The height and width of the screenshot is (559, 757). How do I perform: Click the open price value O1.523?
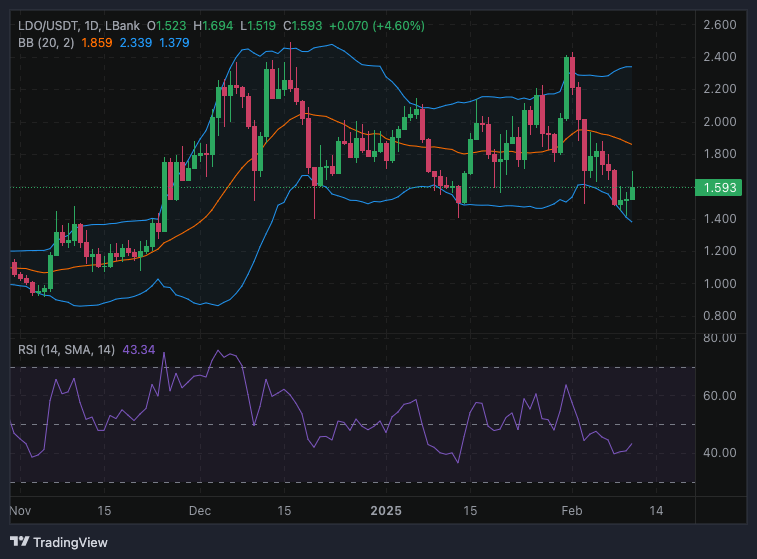tap(167, 26)
